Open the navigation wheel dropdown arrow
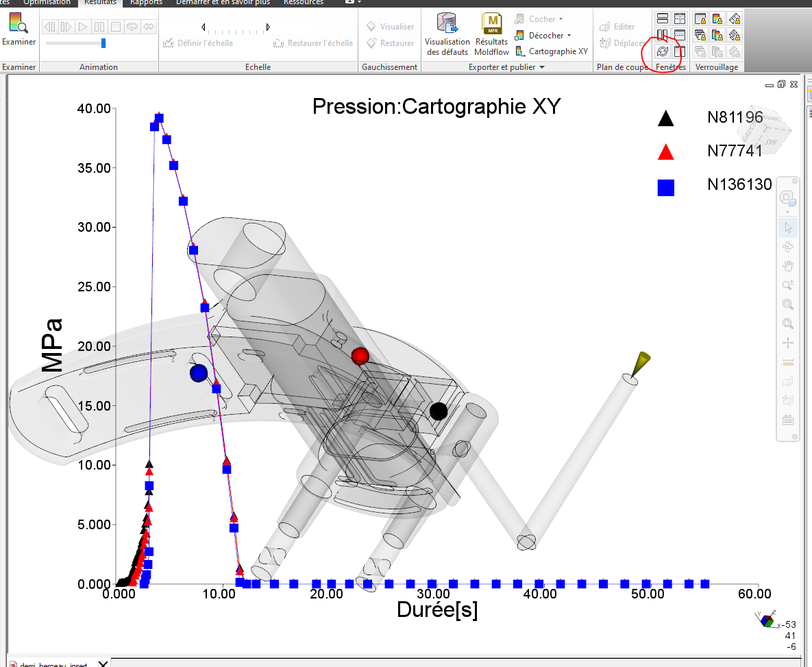 coord(787,212)
